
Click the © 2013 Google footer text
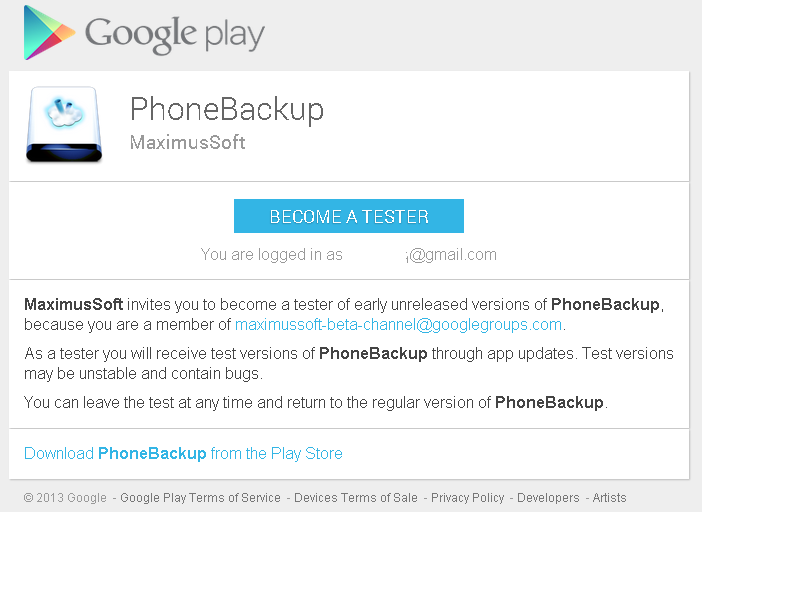click(x=65, y=498)
